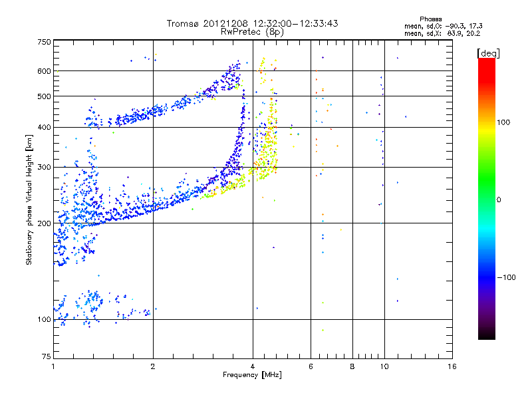Click the x-axis tick label "16"
The height and width of the screenshot is (399, 532).
point(452,366)
